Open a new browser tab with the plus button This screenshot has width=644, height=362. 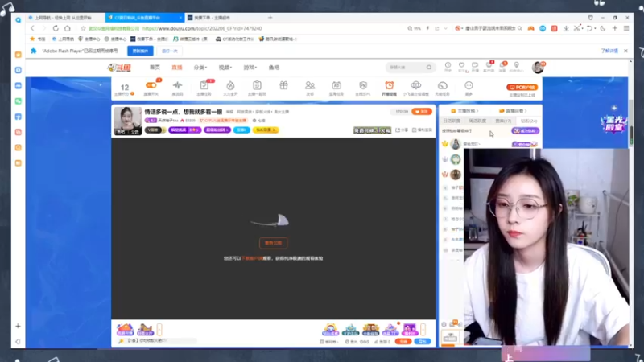click(x=270, y=18)
